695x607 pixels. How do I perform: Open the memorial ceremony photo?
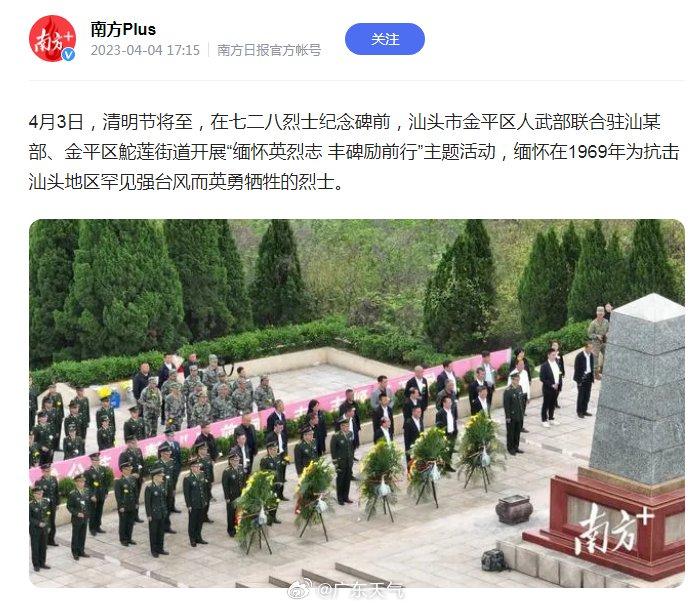[x=357, y=403]
